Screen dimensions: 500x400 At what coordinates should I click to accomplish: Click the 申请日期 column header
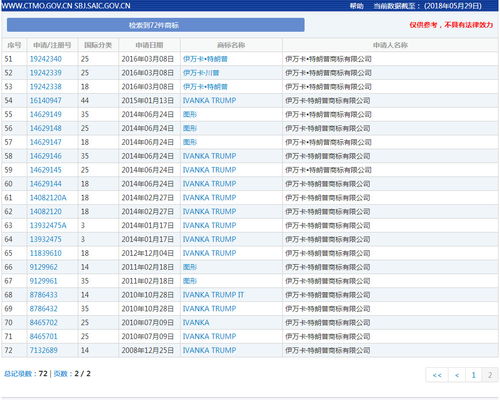[149, 45]
